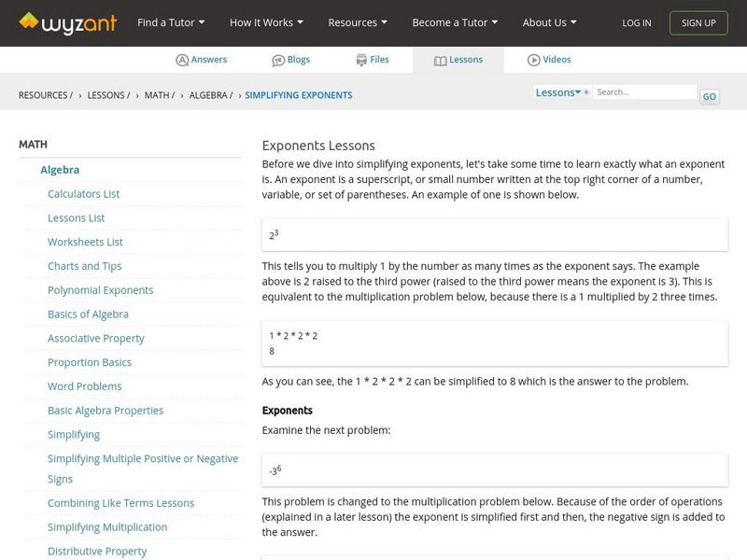This screenshot has width=747, height=560.
Task: Open the Lessons search category selector
Action: point(561,92)
